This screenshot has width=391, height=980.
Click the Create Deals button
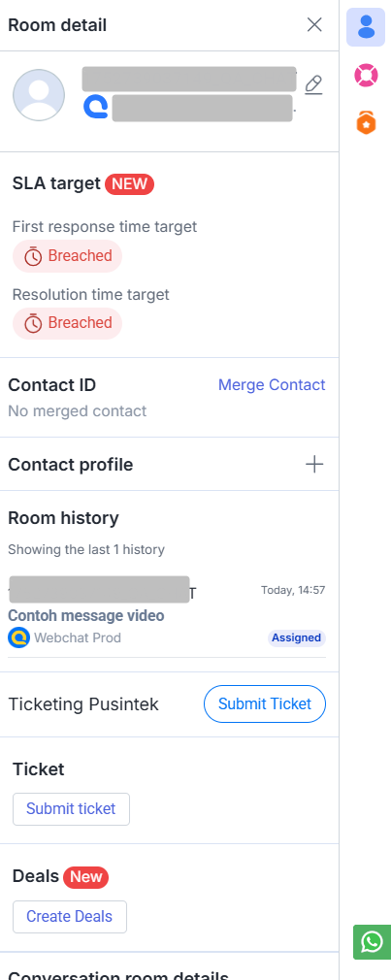click(x=69, y=917)
